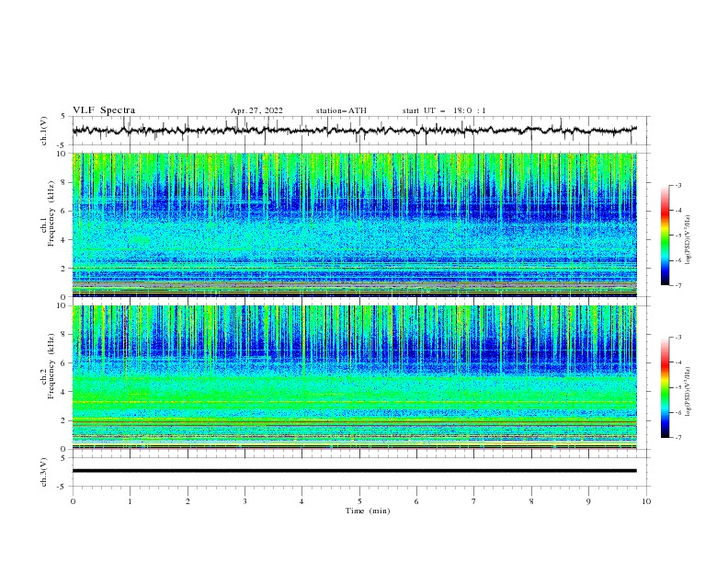Click inside the ch.2 spectrogram panel

[x=355, y=377]
